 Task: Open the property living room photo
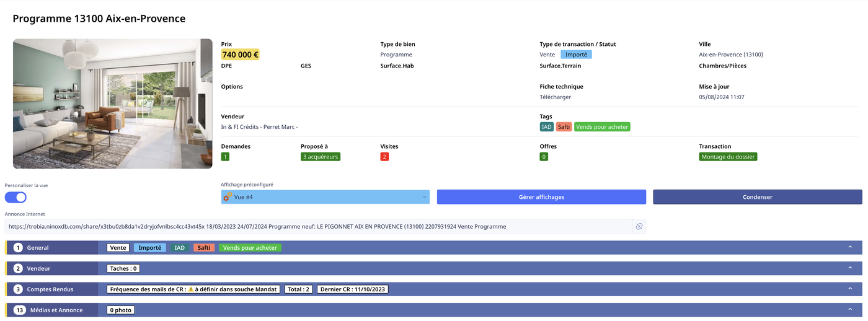click(x=113, y=103)
